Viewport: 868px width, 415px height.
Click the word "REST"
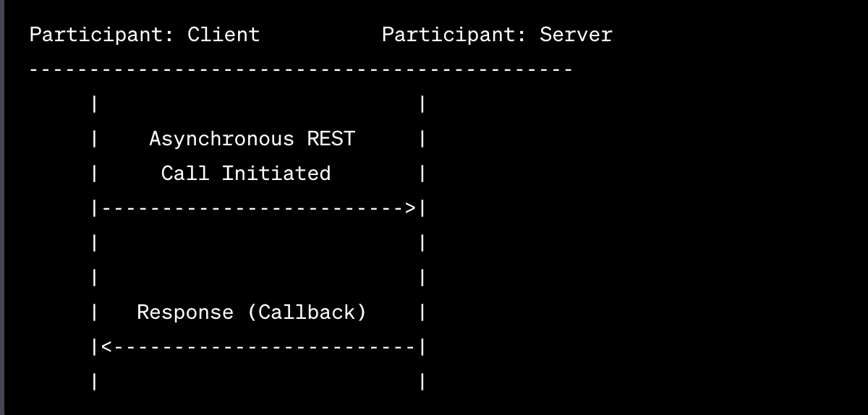331,139
